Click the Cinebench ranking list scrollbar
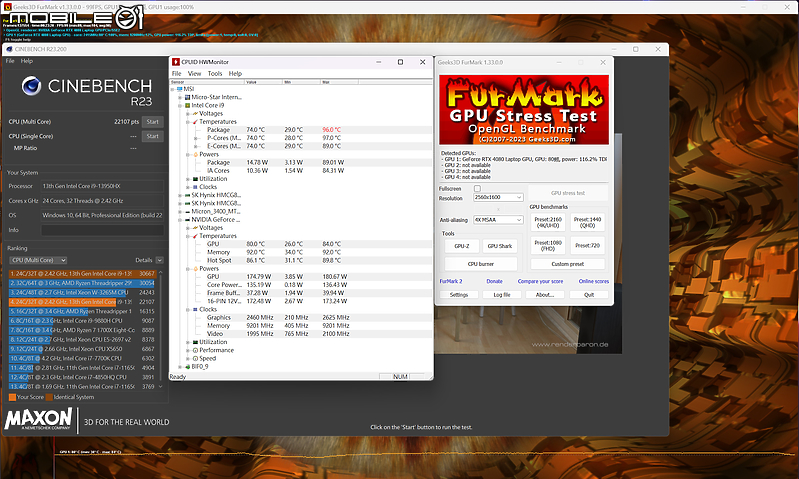799x479 pixels. (x=161, y=330)
